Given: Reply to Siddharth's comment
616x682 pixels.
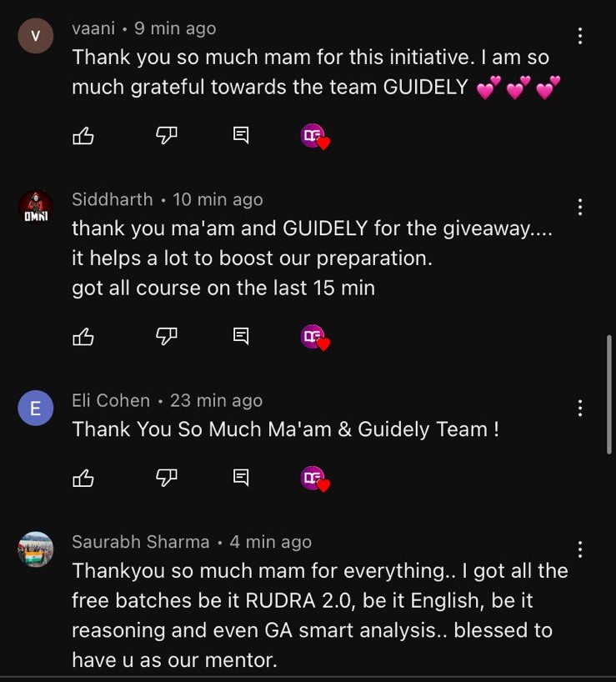Looking at the screenshot, I should (241, 337).
